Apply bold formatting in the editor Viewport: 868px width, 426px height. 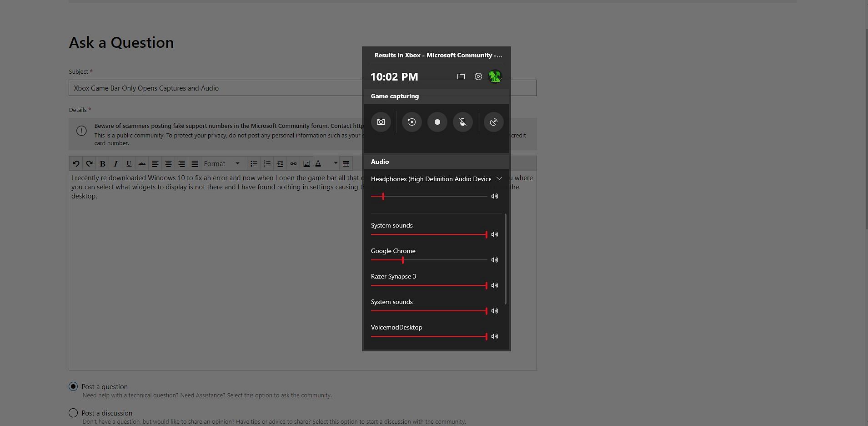pos(103,164)
